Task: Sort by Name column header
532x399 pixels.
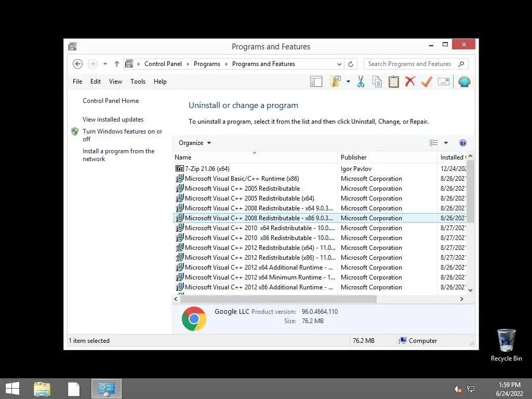Action: [x=255, y=157]
